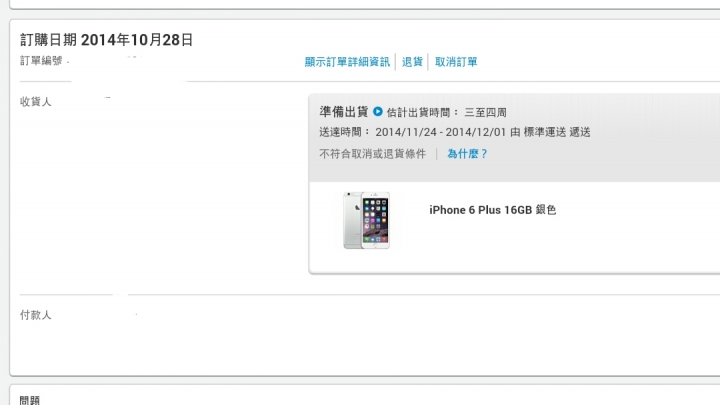
Task: Open 顯示訂單詳細資訊 order details link
Action: 347,62
